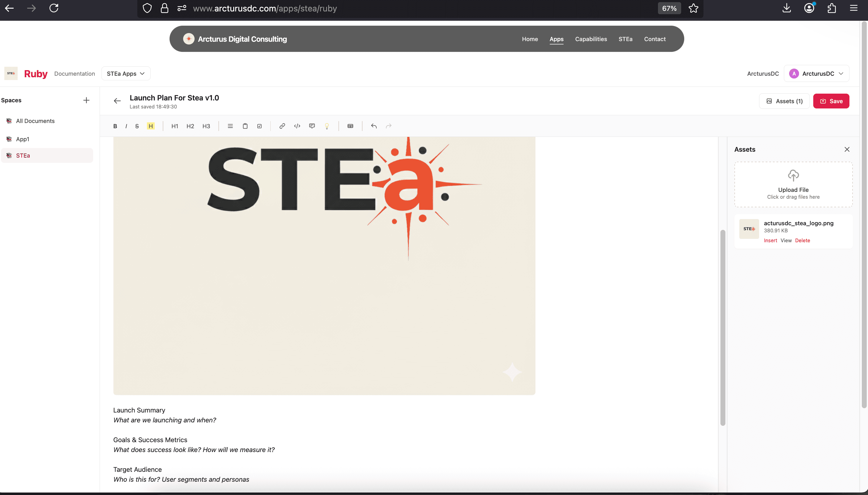Image resolution: width=868 pixels, height=495 pixels.
Task: Open Capabilities in the top navigation
Action: click(591, 39)
